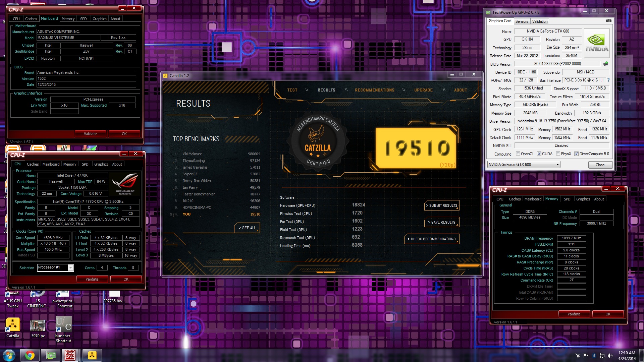Click the Bluetooth tray icon
Image resolution: width=644 pixels, height=362 pixels.
594,356
